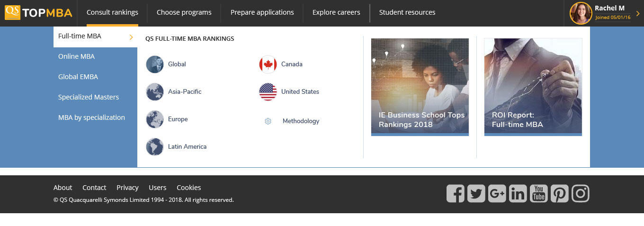Open the IE Business School Tops Rankings card
This screenshot has width=644, height=226.
coord(420,87)
